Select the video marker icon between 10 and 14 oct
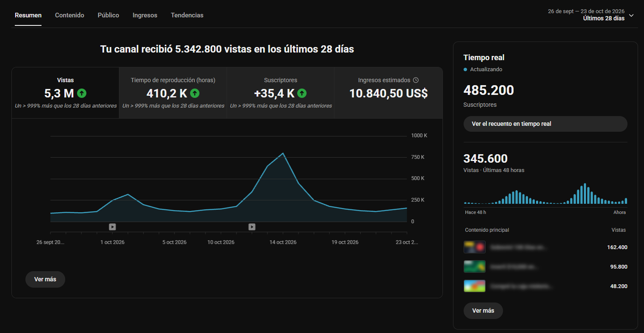Viewport: 644px width, 333px height. [x=252, y=227]
